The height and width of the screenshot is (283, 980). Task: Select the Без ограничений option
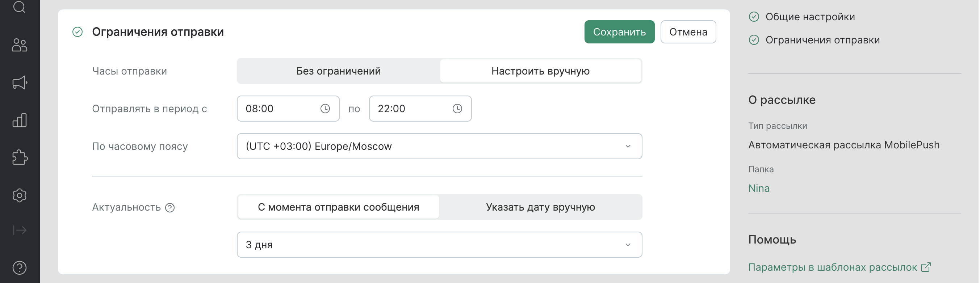coord(338,71)
